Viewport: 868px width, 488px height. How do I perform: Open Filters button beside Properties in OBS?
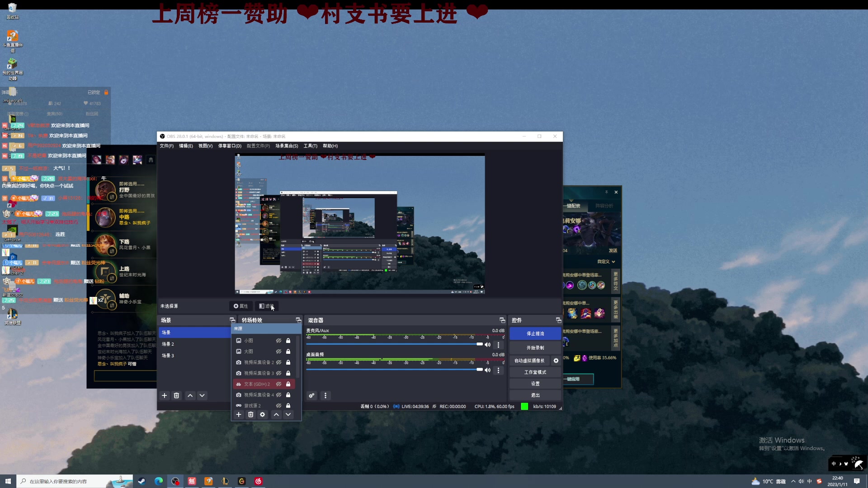266,306
